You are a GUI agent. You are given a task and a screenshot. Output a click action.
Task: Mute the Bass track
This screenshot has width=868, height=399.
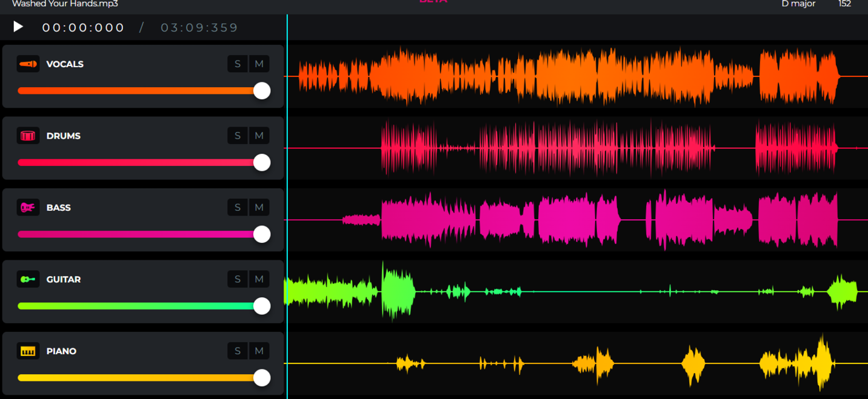pos(259,208)
